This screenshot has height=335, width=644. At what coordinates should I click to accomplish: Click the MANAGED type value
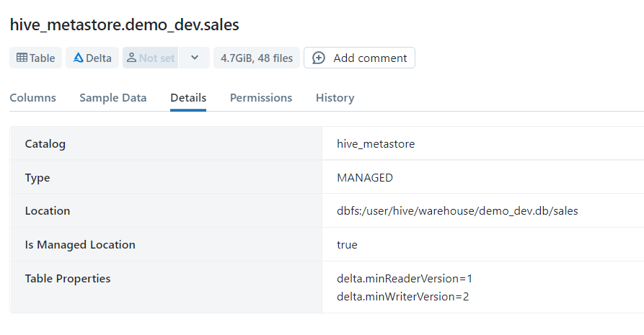[365, 178]
